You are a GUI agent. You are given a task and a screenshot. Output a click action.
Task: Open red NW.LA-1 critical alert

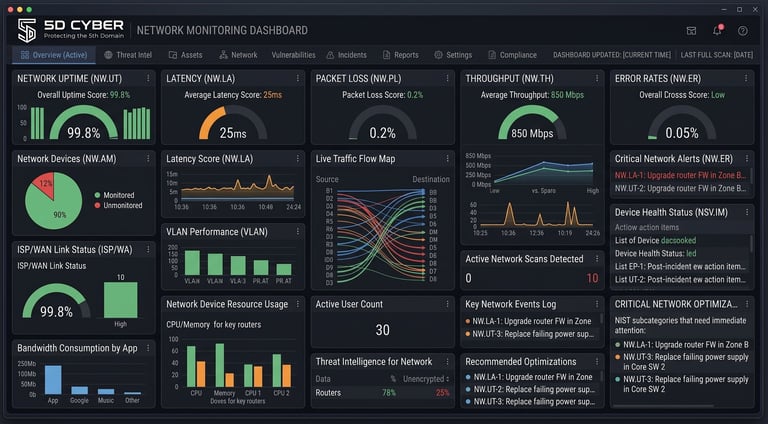click(x=680, y=175)
